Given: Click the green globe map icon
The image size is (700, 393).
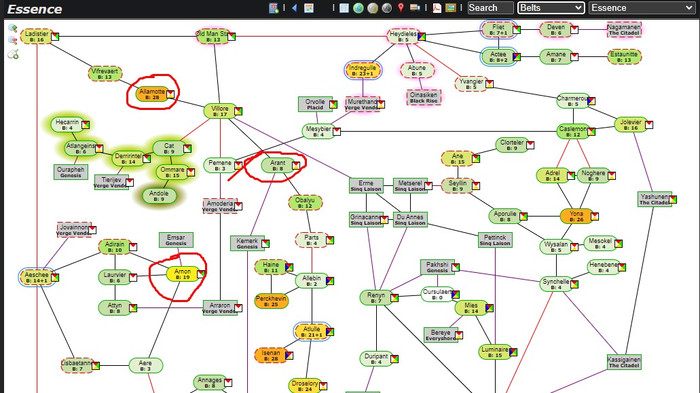Looking at the screenshot, I should point(358,8).
